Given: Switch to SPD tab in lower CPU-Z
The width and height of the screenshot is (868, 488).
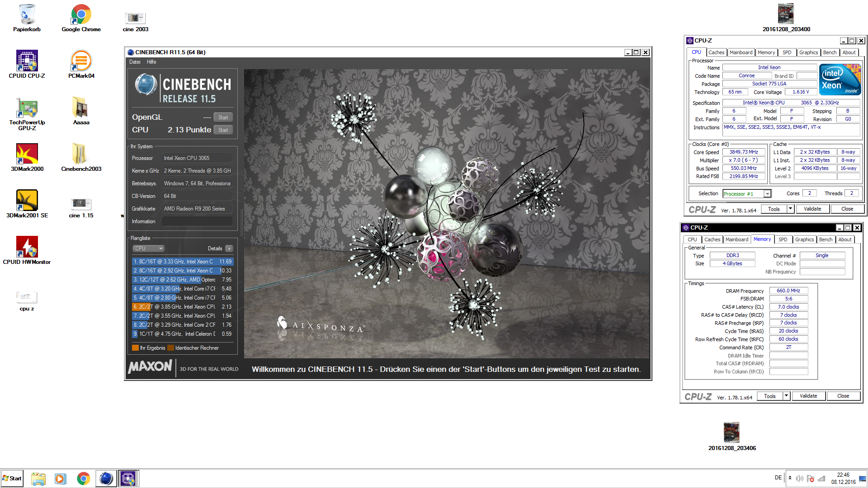Looking at the screenshot, I should click(783, 239).
